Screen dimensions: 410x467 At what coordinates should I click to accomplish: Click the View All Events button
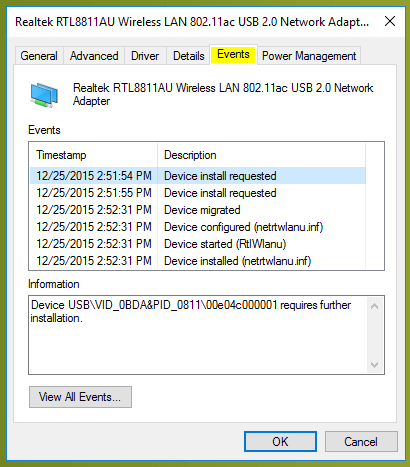(80, 397)
